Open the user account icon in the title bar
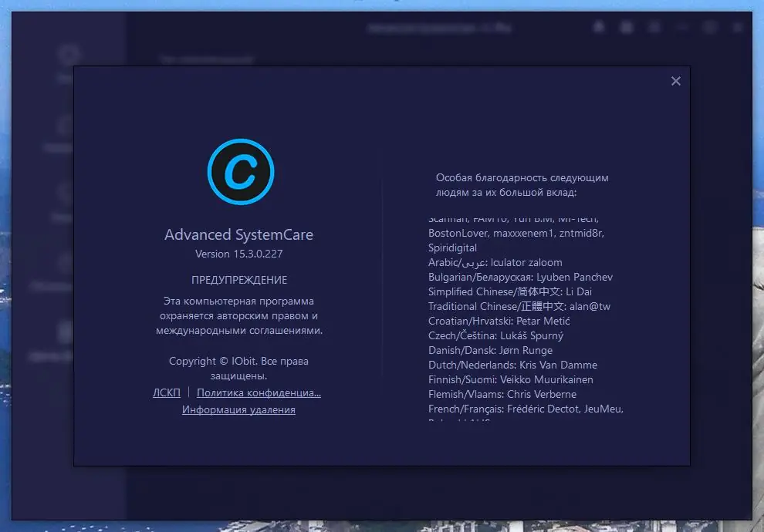The height and width of the screenshot is (532, 764). coord(654,26)
